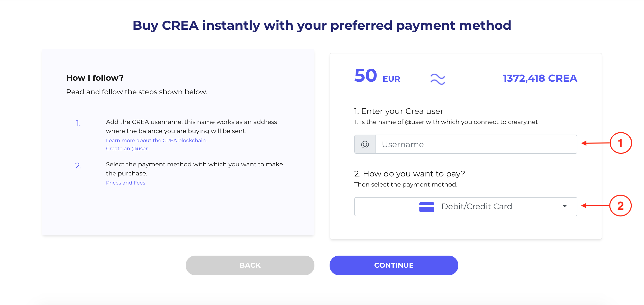
Task: Click the CONTINUE button
Action: pyautogui.click(x=394, y=265)
